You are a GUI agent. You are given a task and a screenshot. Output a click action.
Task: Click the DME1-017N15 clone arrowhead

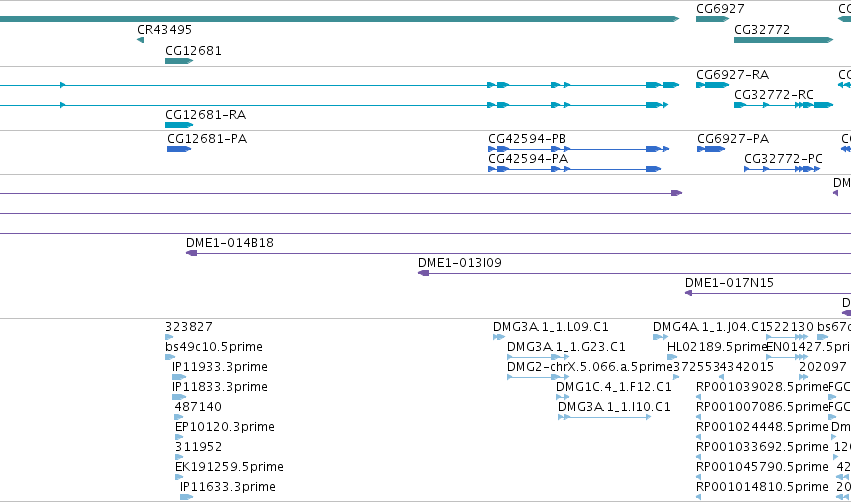point(688,293)
